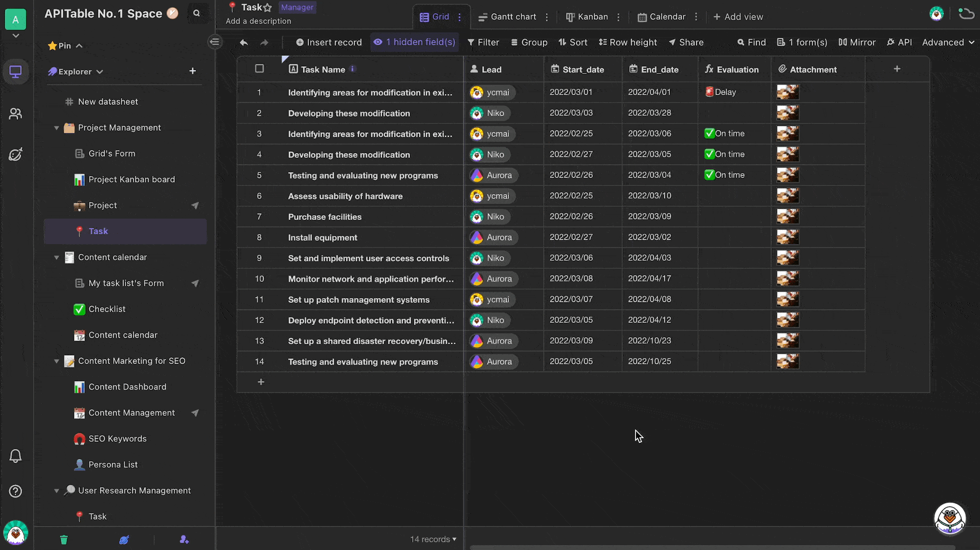Select row checkbox for task record 1
The width and height of the screenshot is (980, 550).
pyautogui.click(x=258, y=92)
